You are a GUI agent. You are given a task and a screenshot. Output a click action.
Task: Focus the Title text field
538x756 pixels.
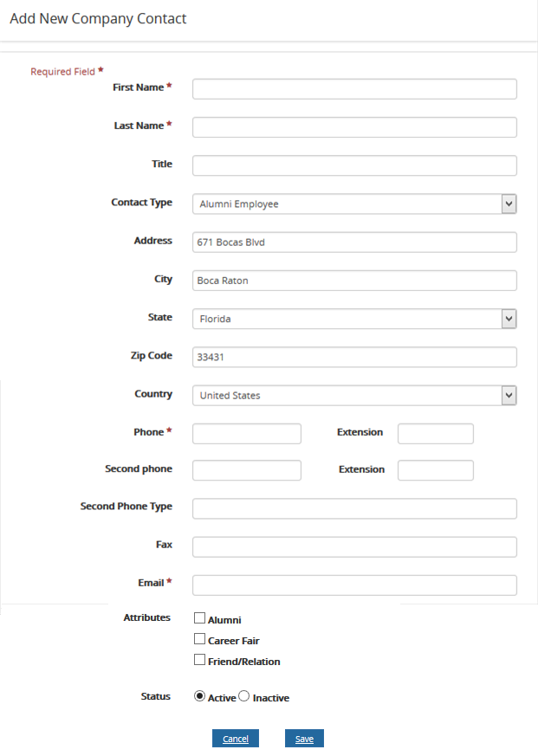pyautogui.click(x=353, y=165)
